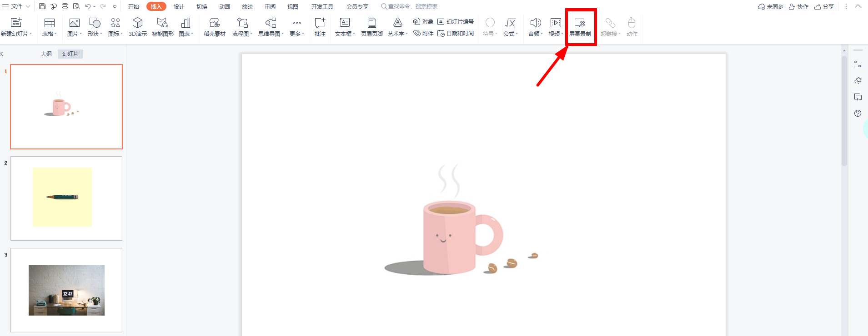This screenshot has width=868, height=336.
Task: Switch to the 放映 slideshow tab
Action: [x=247, y=6]
